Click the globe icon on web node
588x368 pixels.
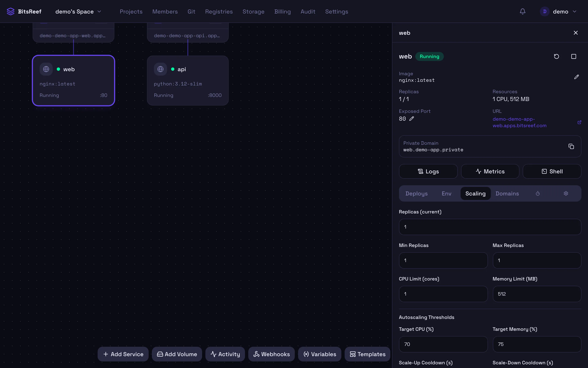[46, 69]
